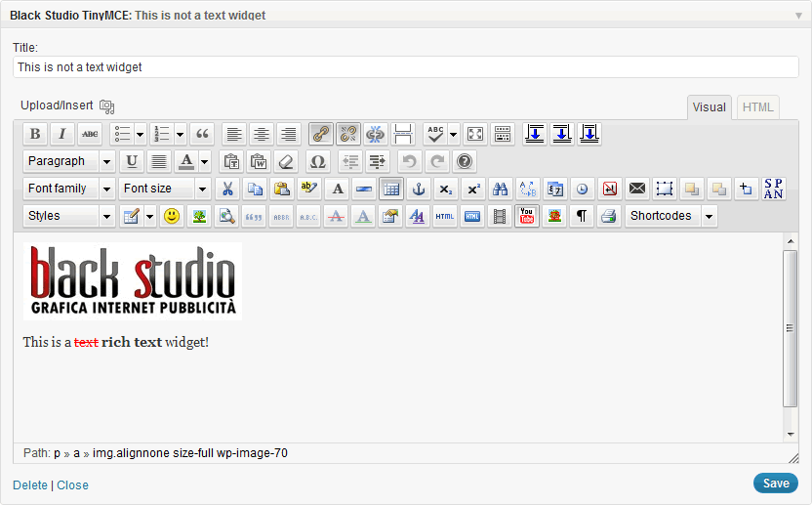The image size is (812, 505).
Task: Click the Delete link
Action: [30, 485]
